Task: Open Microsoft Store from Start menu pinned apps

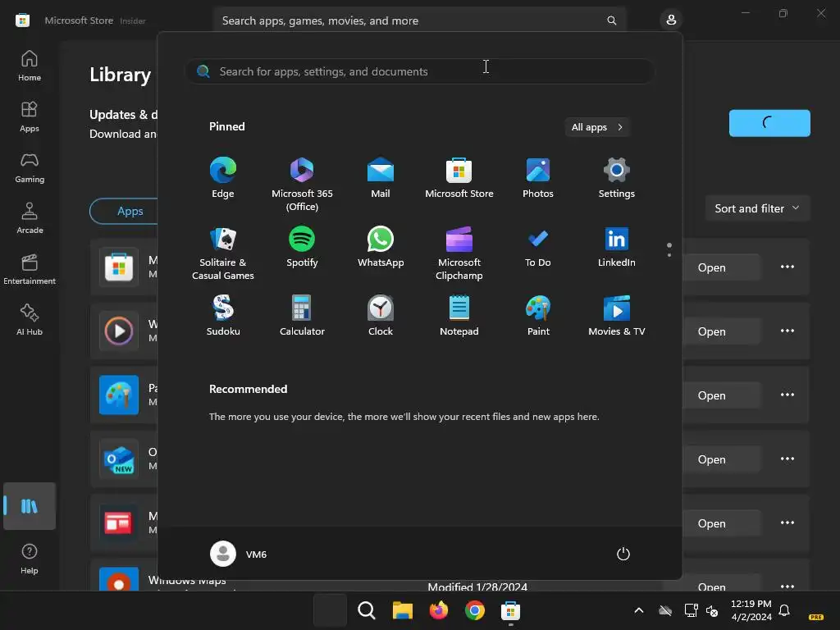Action: (459, 178)
